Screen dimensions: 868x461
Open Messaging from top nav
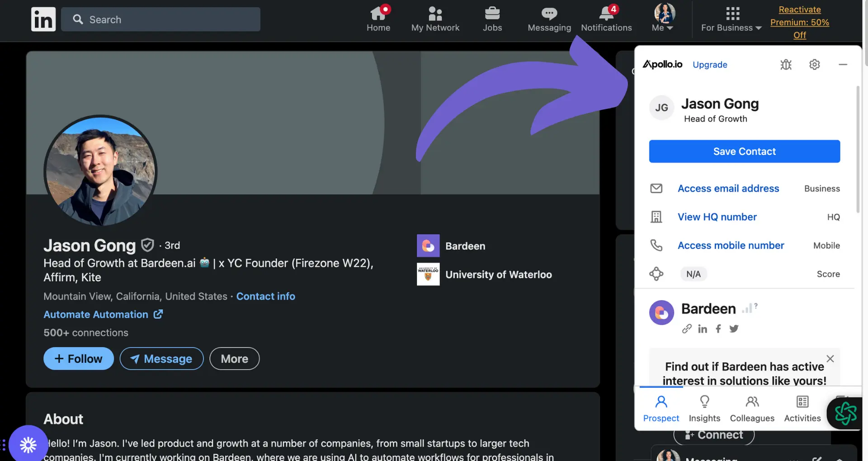549,19
